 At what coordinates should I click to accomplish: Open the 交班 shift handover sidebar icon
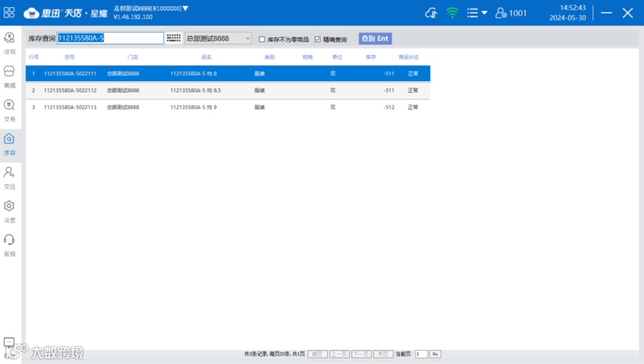coord(10,178)
